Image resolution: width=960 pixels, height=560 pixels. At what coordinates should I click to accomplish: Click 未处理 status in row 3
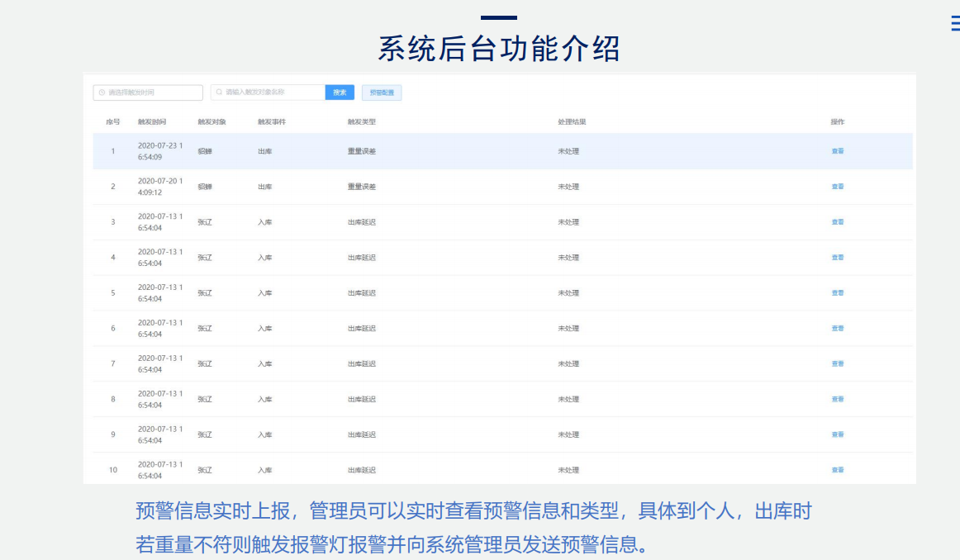(x=568, y=222)
